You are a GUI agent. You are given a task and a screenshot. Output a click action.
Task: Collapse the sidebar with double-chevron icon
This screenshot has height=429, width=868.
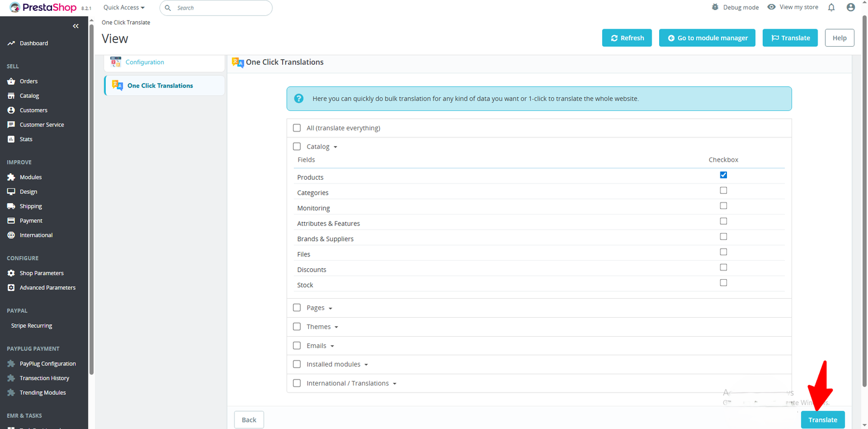(x=75, y=26)
